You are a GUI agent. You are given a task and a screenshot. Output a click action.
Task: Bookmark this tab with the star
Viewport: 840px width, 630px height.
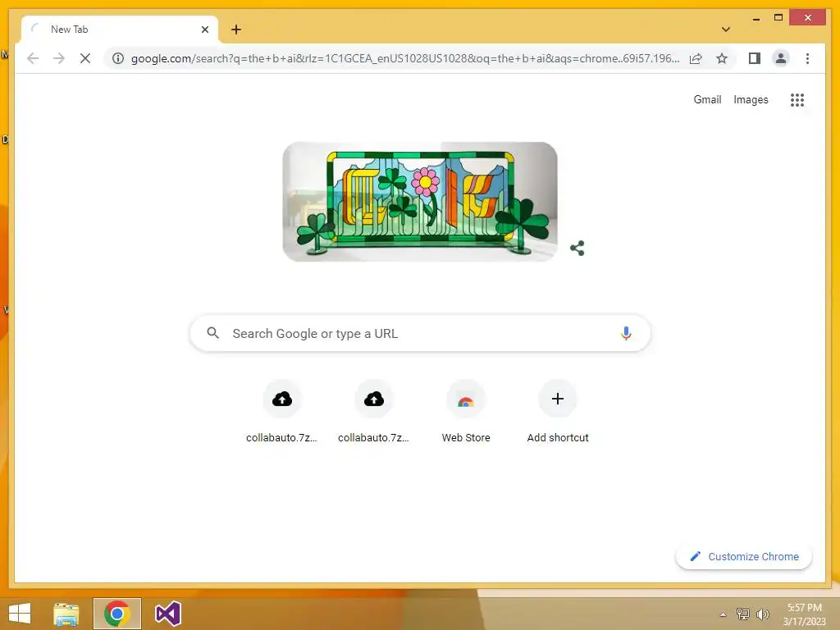[722, 58]
